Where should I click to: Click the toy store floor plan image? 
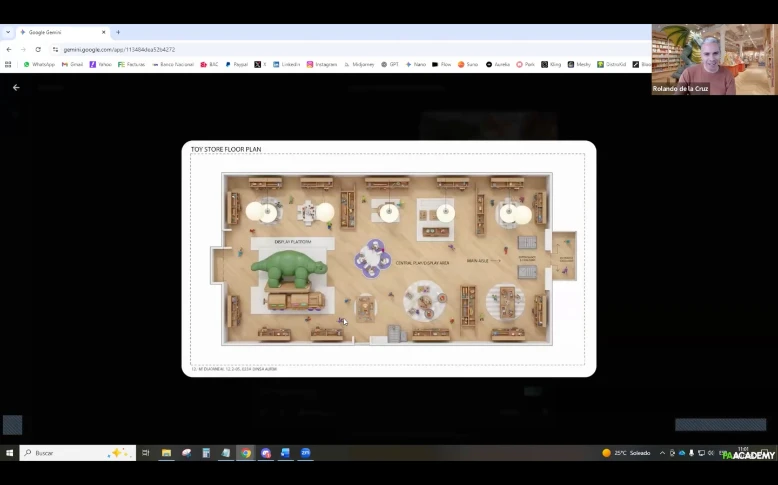click(388, 258)
